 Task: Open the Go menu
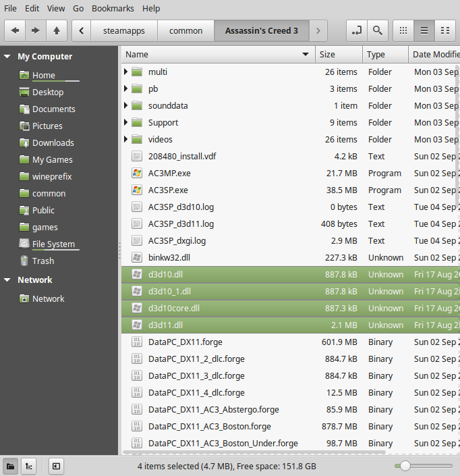78,9
